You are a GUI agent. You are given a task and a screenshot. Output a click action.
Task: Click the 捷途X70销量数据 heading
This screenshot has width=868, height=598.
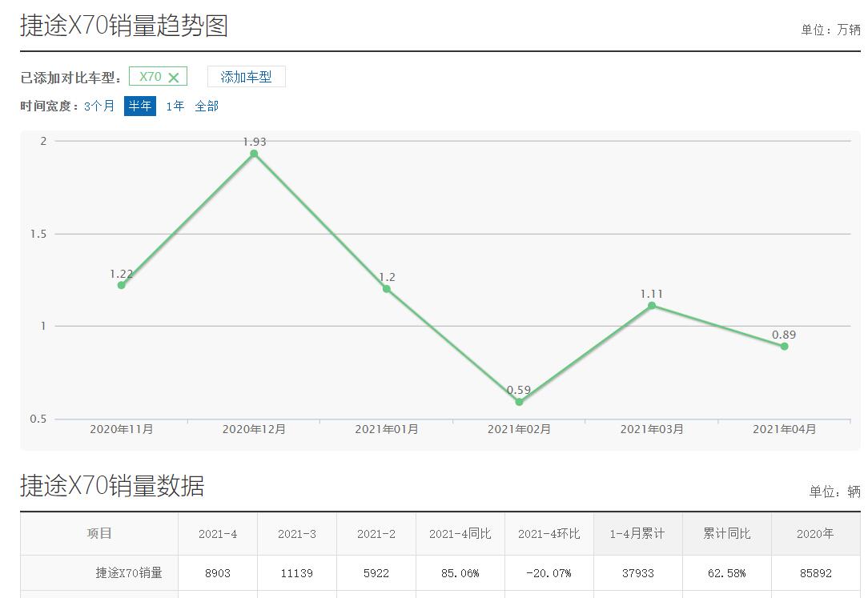(x=112, y=486)
